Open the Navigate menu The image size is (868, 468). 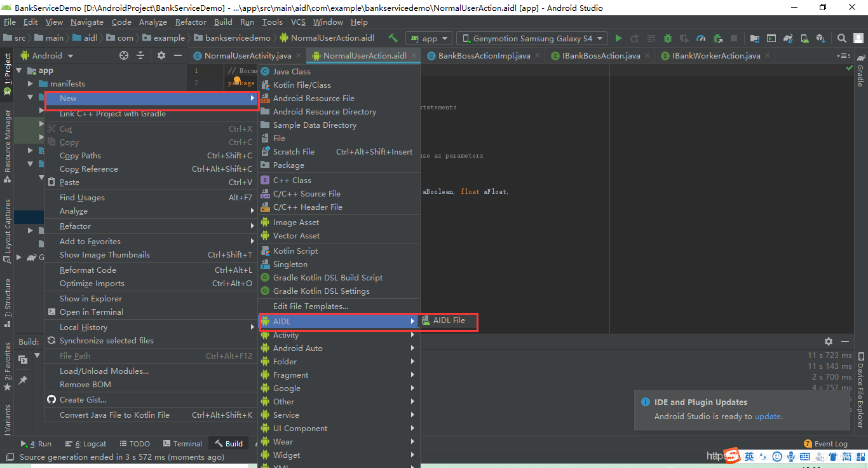[x=87, y=22]
